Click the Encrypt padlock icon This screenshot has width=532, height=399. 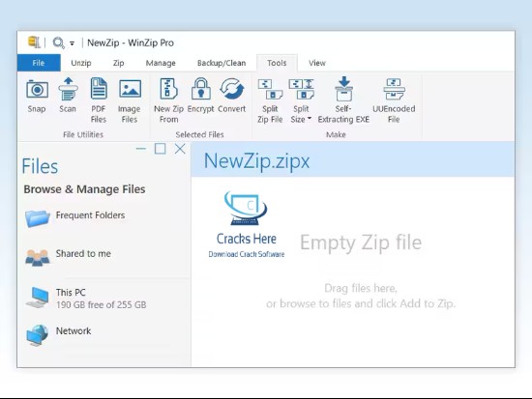(201, 89)
